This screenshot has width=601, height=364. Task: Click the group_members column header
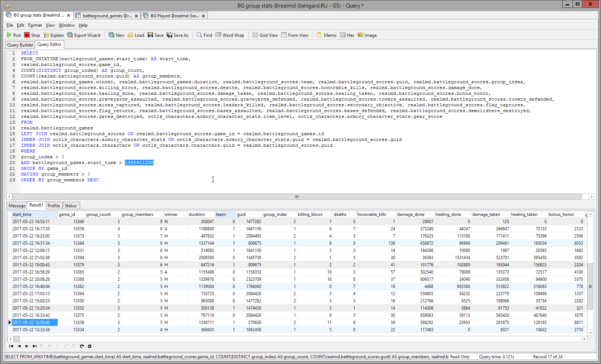tap(142, 214)
